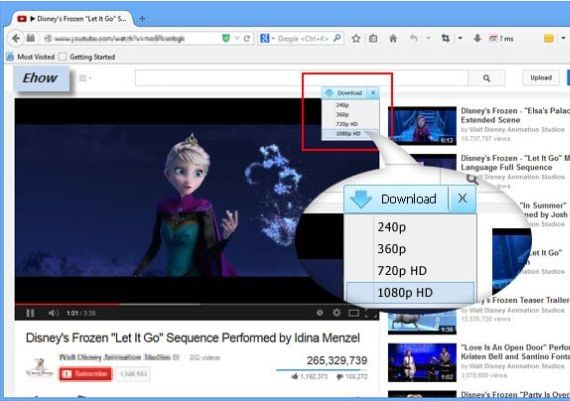Viewport: 570px width, 401px height.
Task: Open "Love Is An Open Door" thumbnail
Action: pyautogui.click(x=422, y=362)
